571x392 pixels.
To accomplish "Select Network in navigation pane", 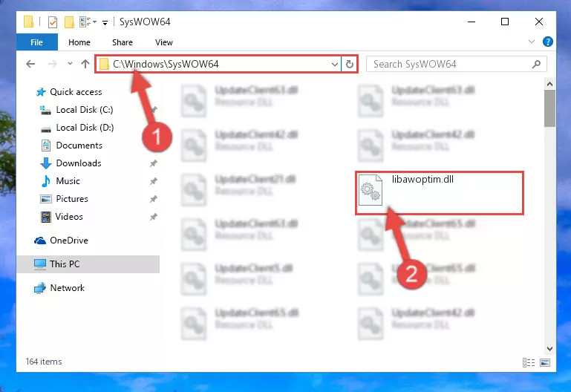I will click(68, 288).
